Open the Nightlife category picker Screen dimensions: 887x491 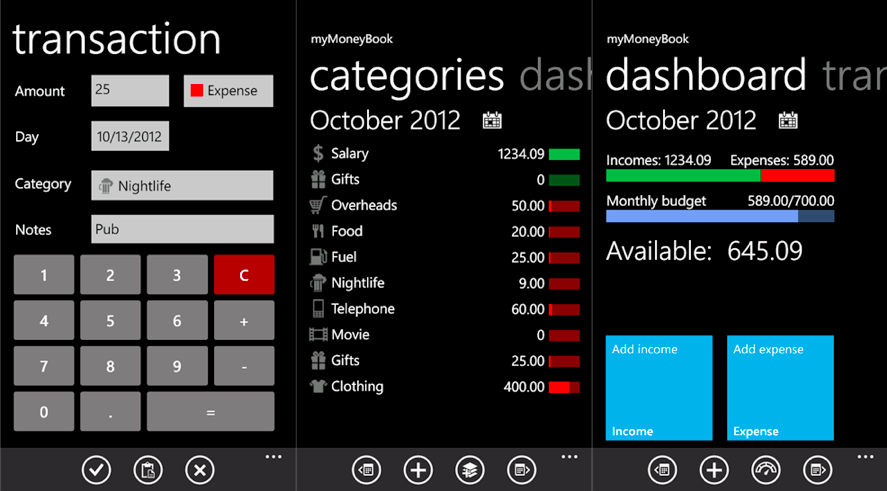181,185
